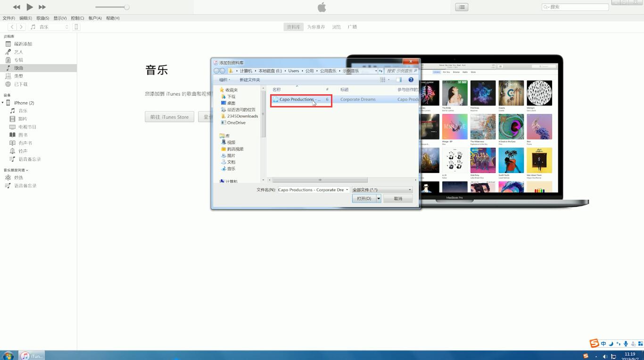644x360 pixels.
Task: Select the Capo Productions file in dialog
Action: 301,99
